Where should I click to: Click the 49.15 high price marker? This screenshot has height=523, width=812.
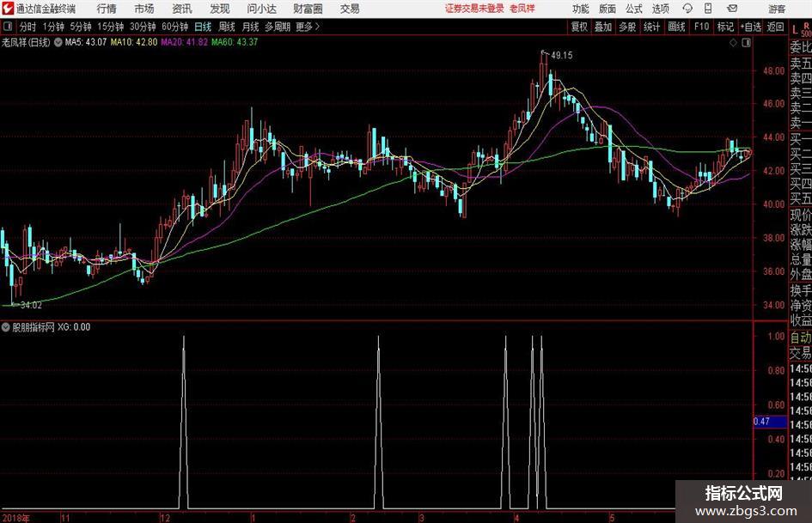pyautogui.click(x=562, y=56)
